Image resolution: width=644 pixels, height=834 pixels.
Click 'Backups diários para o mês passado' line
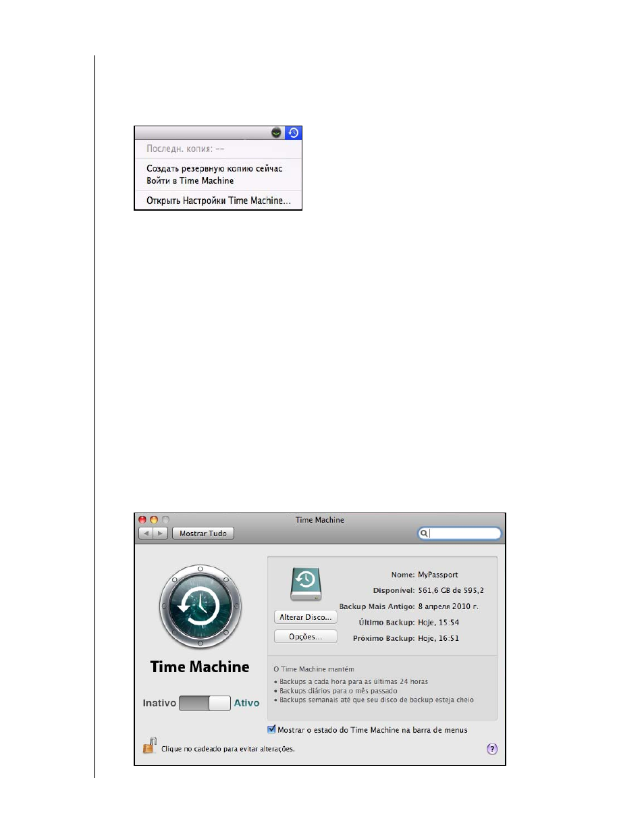click(x=338, y=691)
